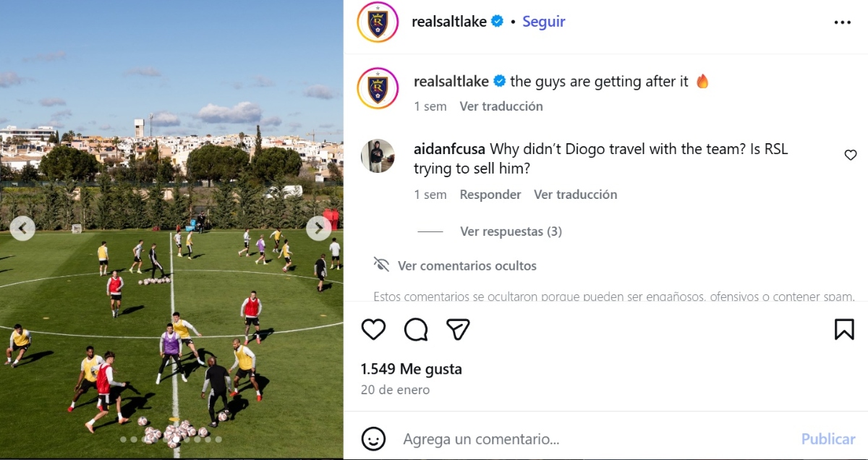Like the post with the heart icon
The width and height of the screenshot is (868, 460).
(x=373, y=330)
